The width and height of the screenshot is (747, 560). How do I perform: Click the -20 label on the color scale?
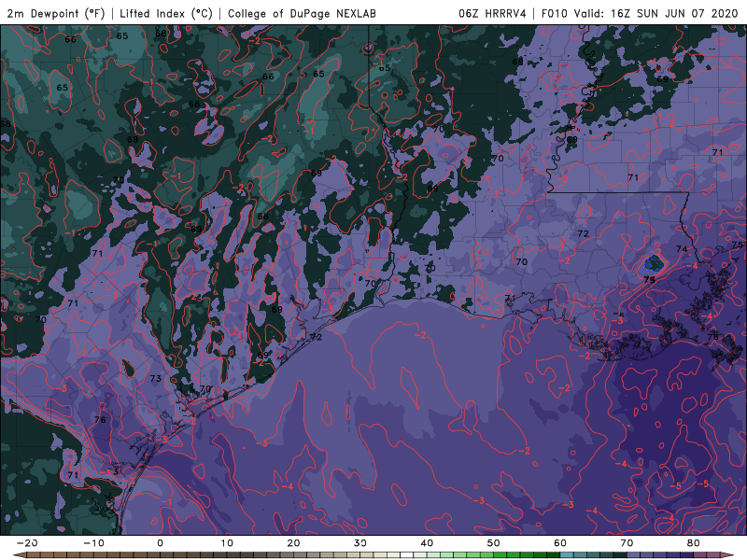coord(27,543)
